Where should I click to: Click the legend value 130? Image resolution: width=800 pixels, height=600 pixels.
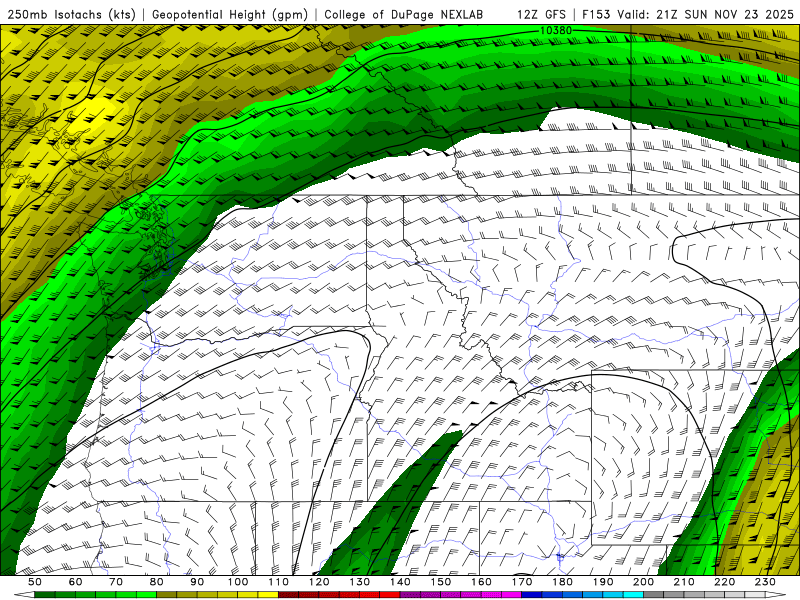point(360,582)
